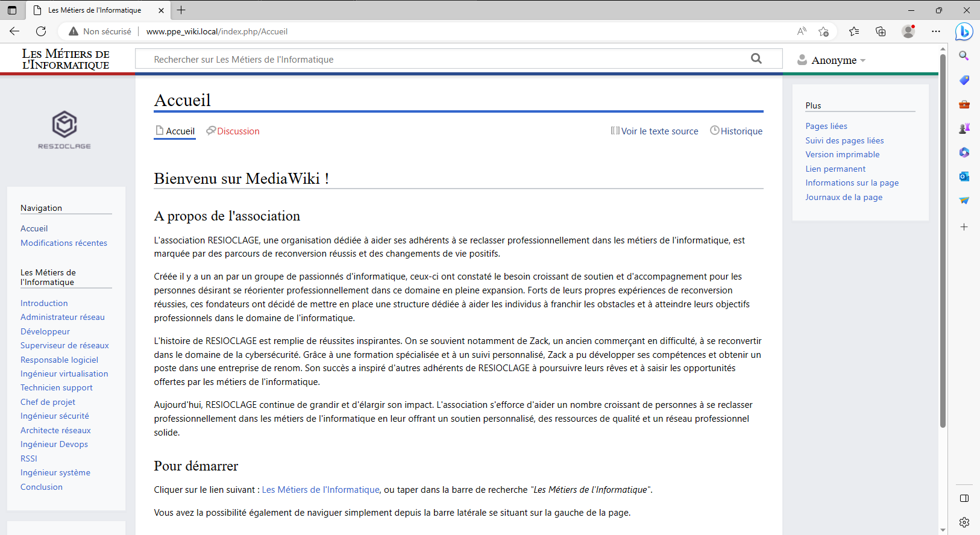Follow Les Métiers de l'Informatique link in text
Image resolution: width=980 pixels, height=535 pixels.
(x=320, y=490)
